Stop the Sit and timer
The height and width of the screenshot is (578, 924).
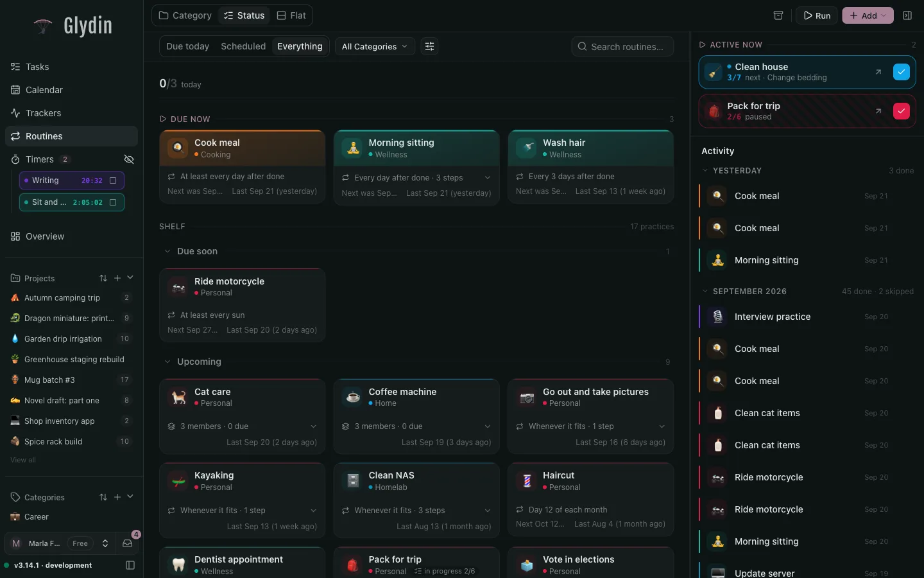(113, 202)
